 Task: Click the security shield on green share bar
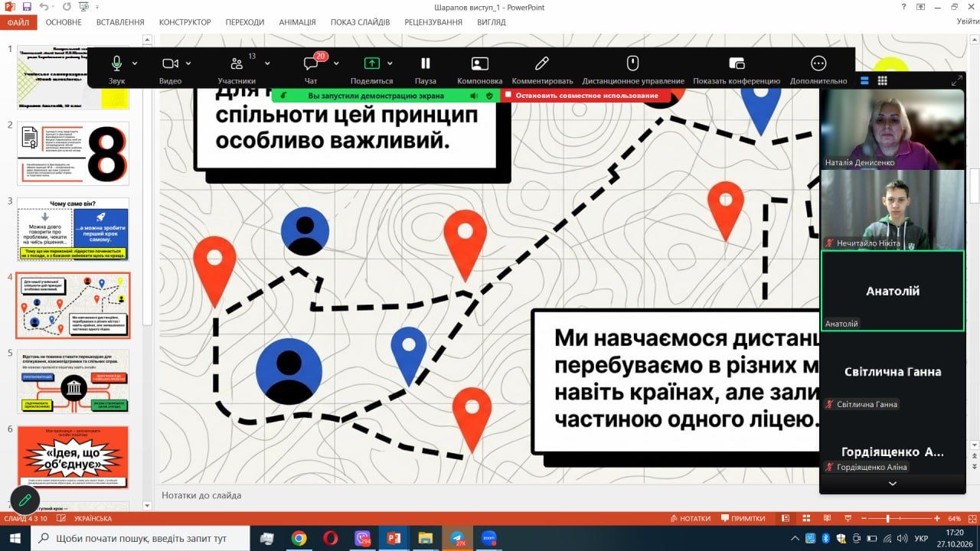(x=489, y=96)
